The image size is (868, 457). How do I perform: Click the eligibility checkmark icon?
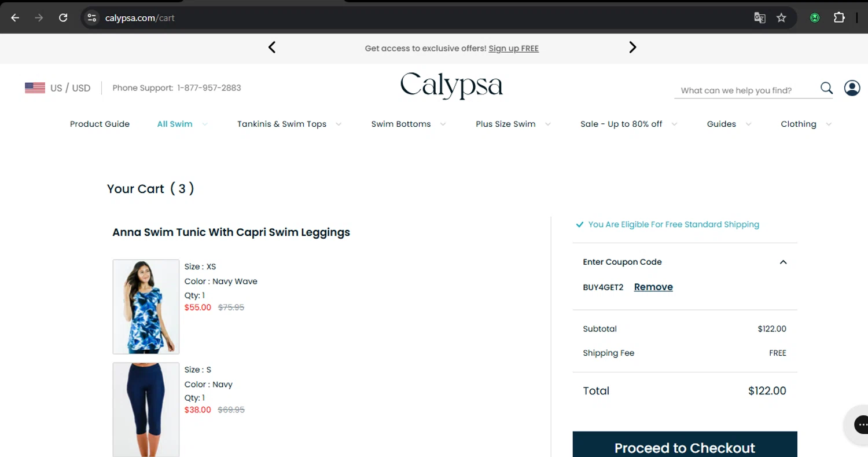point(579,225)
